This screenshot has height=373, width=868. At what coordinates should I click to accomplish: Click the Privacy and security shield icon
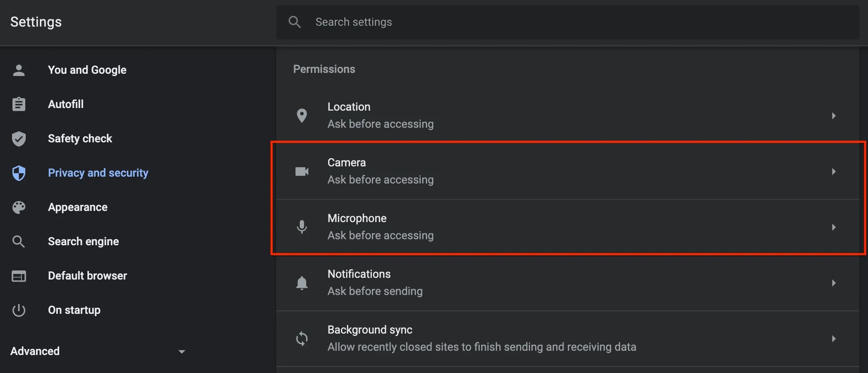point(19,173)
